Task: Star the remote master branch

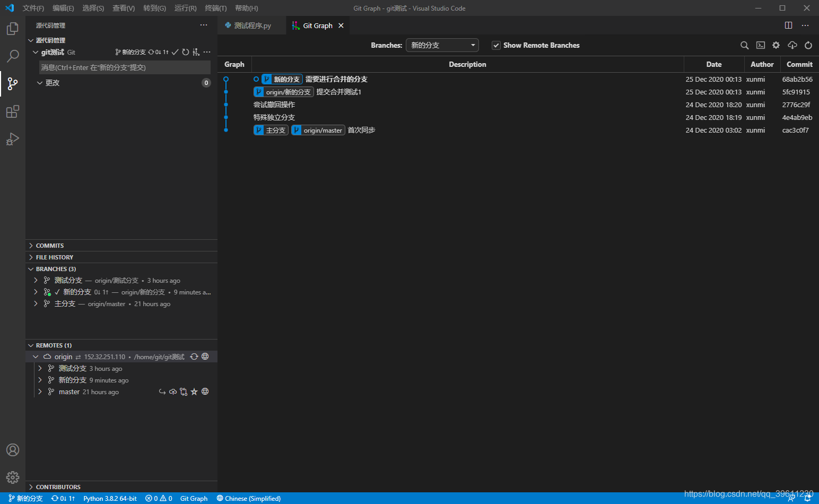Action: coord(194,392)
